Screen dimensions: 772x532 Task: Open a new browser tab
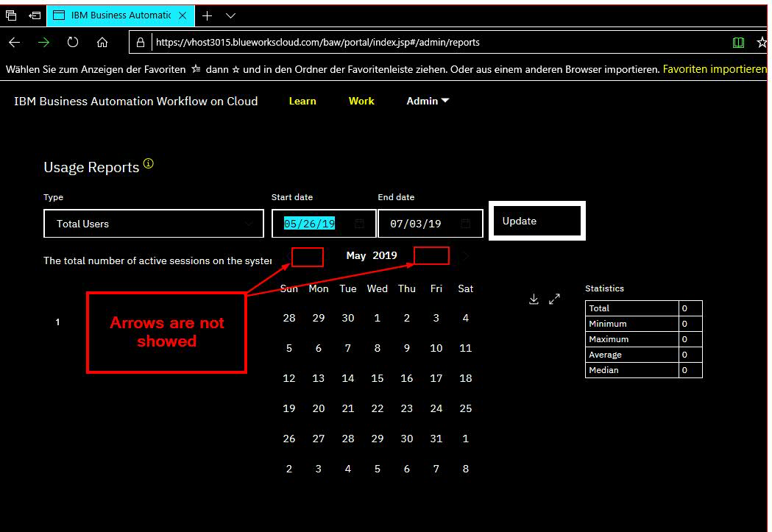208,15
